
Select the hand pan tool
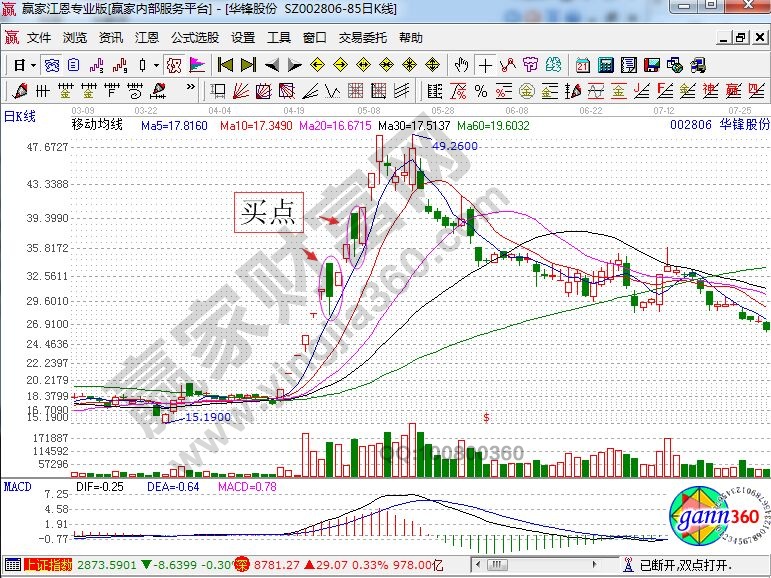[461, 65]
